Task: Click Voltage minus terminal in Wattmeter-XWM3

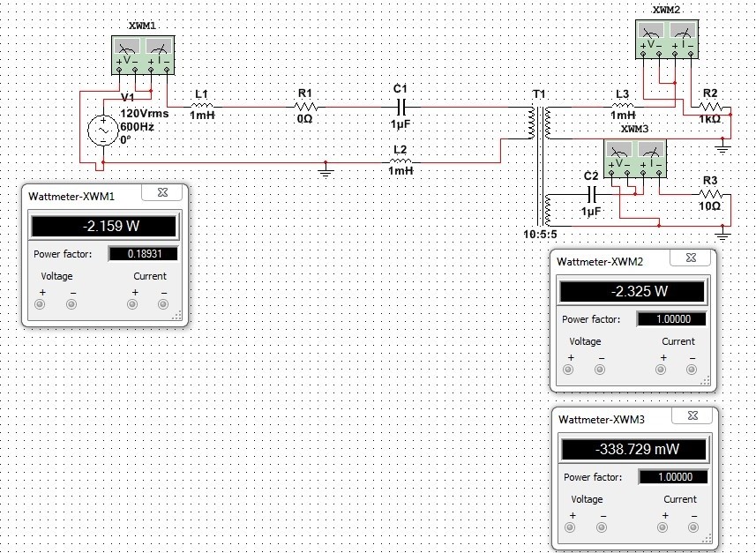Action: pos(602,527)
